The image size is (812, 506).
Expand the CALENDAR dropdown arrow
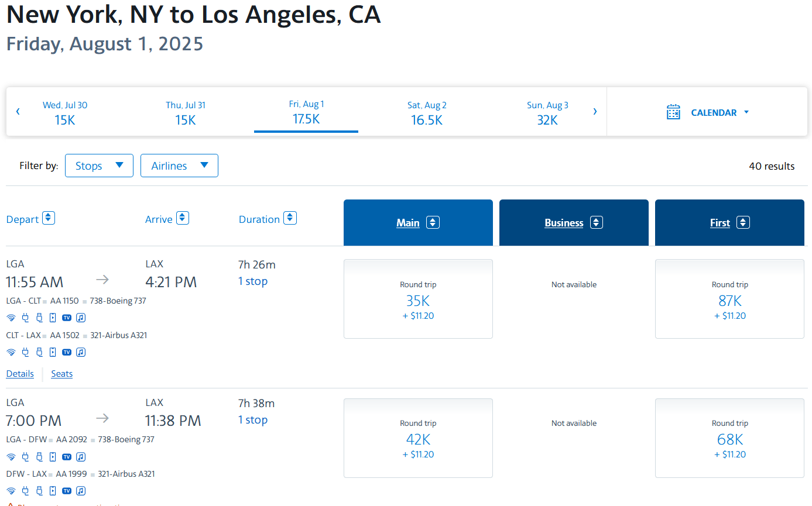747,112
